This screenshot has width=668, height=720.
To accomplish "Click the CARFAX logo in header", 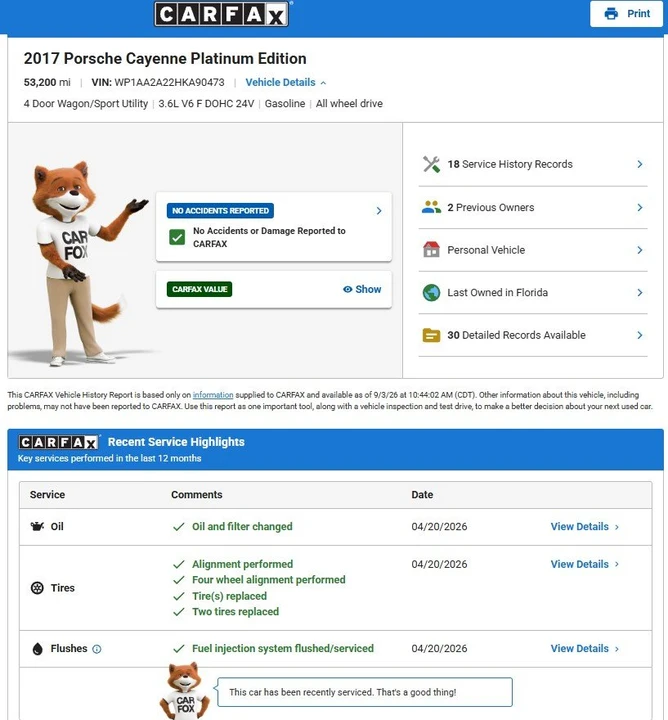I will pyautogui.click(x=221, y=14).
